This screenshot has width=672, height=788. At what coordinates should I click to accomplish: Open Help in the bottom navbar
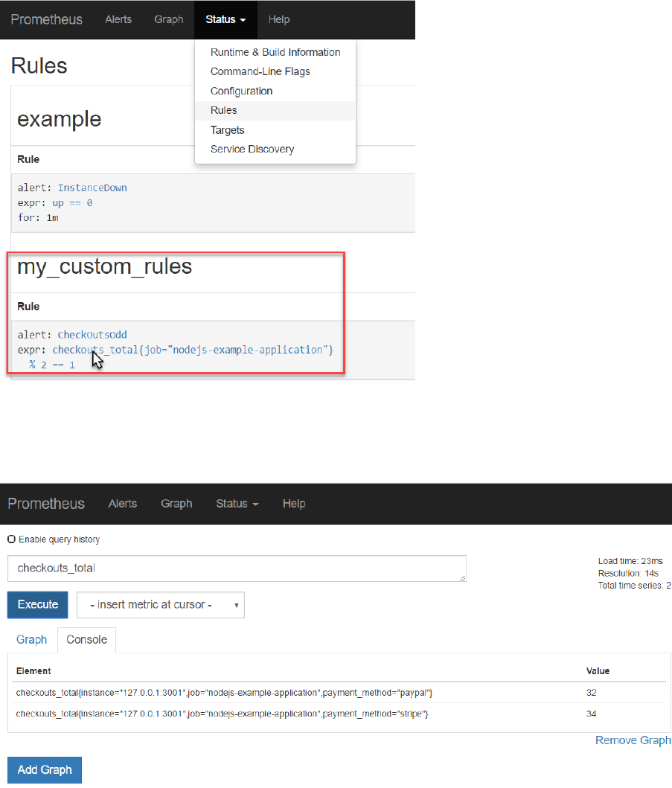pos(294,504)
